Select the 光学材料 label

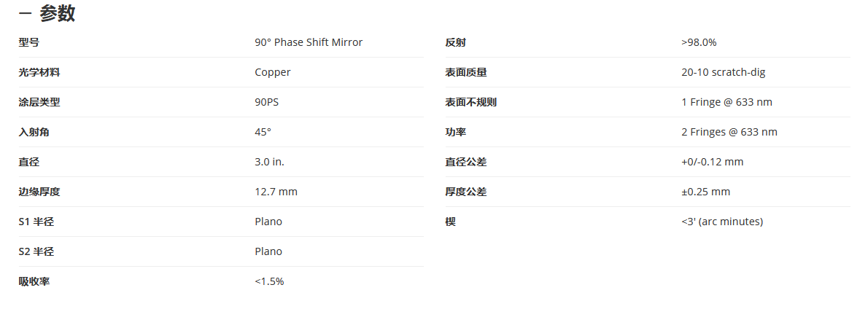coord(39,72)
